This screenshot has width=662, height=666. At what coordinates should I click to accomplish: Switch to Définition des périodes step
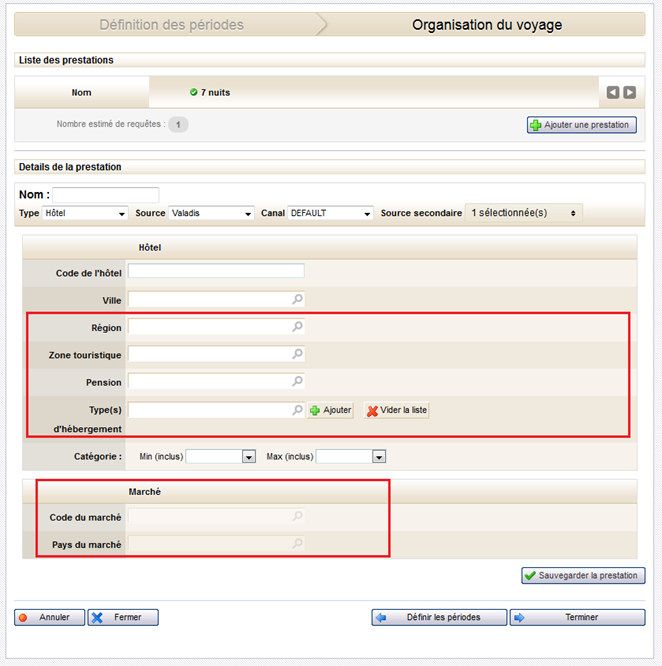[x=171, y=25]
